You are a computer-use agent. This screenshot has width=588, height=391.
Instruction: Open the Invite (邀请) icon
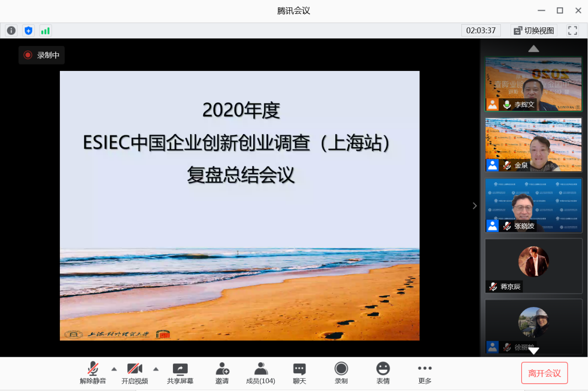222,373
